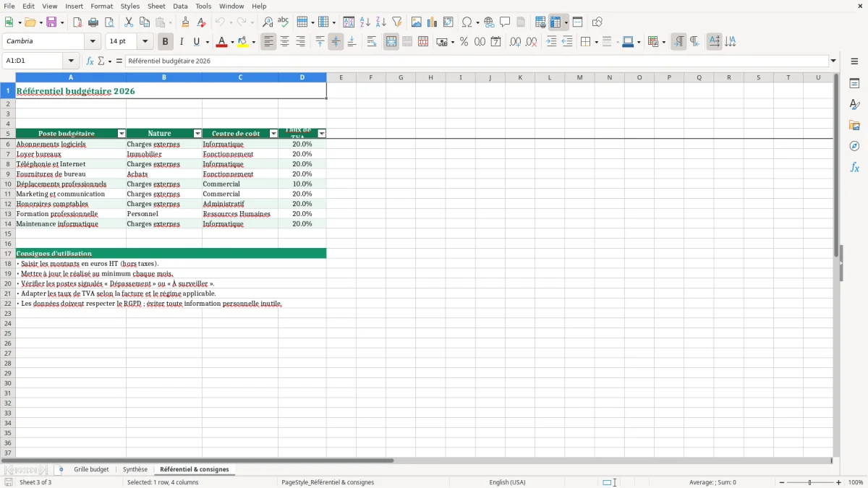Open font size dropdown
Image resolution: width=868 pixels, height=488 pixels.
145,42
